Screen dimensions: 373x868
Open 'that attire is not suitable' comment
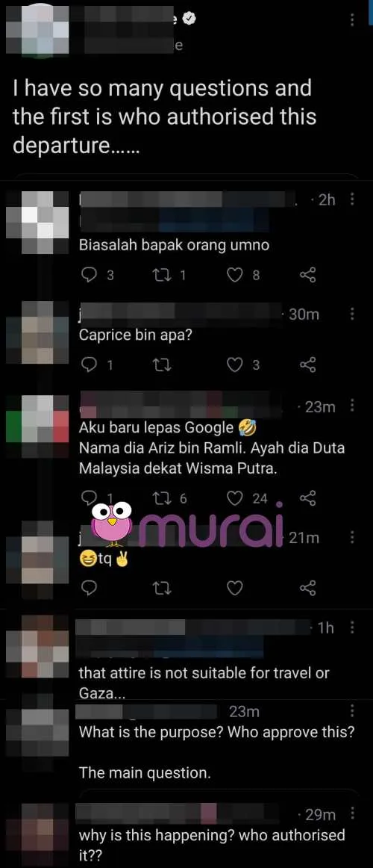[204, 681]
